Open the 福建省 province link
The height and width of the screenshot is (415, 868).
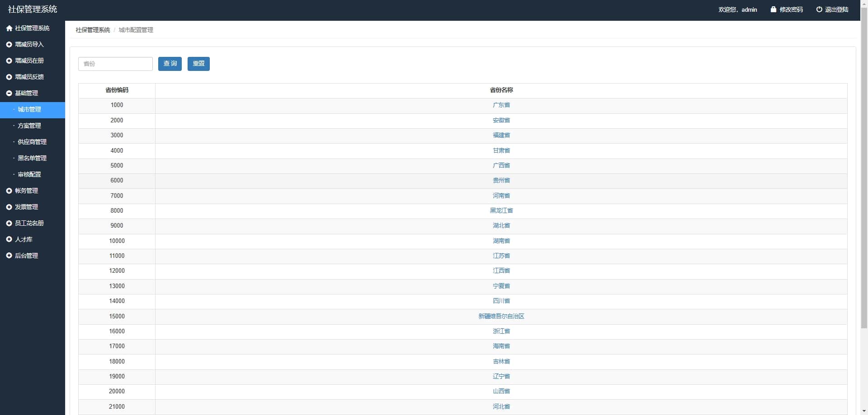coord(501,135)
